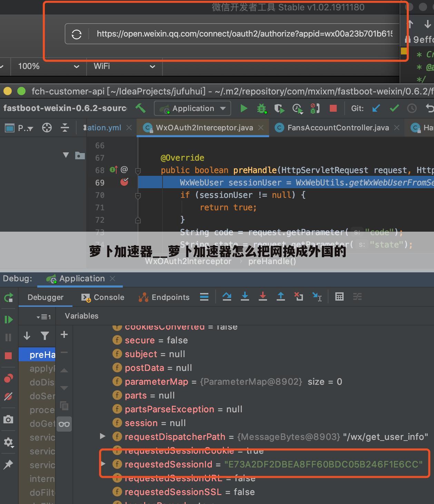Click the watches glasses icon
The width and height of the screenshot is (434, 504).
pyautogui.click(x=64, y=424)
